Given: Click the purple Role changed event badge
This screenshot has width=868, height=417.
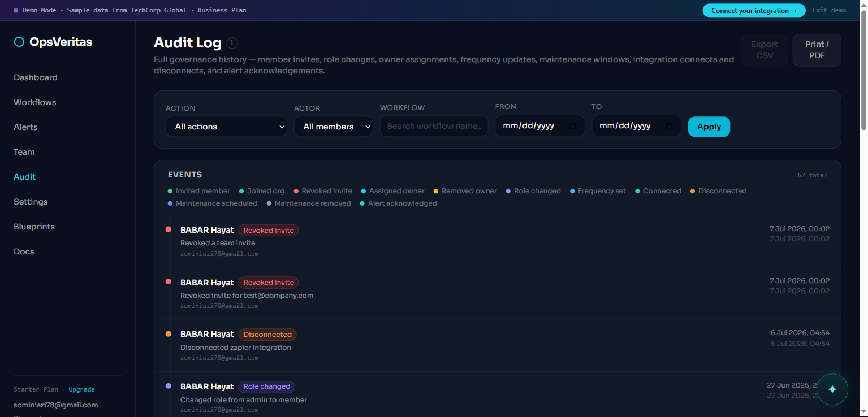Looking at the screenshot, I should [266, 386].
